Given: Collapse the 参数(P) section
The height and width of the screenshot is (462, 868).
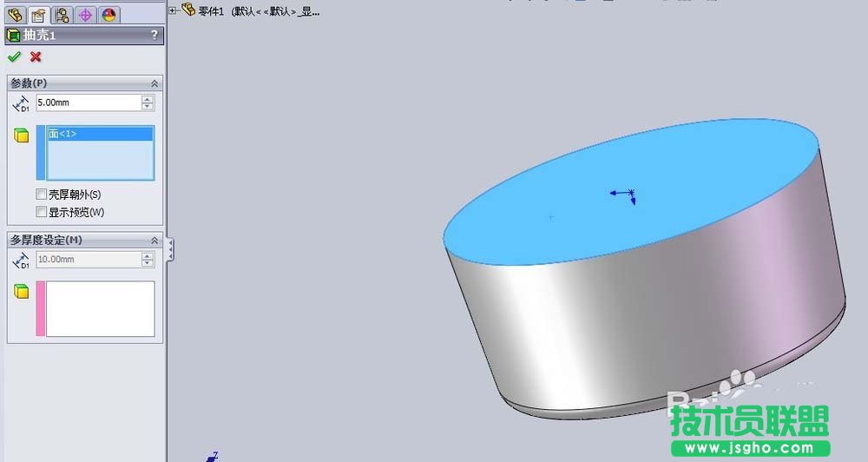Looking at the screenshot, I should tap(155, 83).
